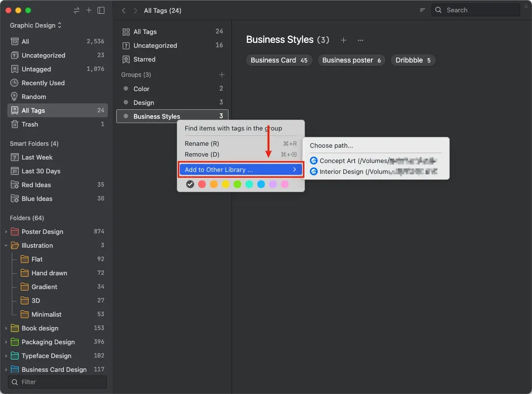Pick the red color swatch
This screenshot has width=532, height=394.
pos(202,184)
